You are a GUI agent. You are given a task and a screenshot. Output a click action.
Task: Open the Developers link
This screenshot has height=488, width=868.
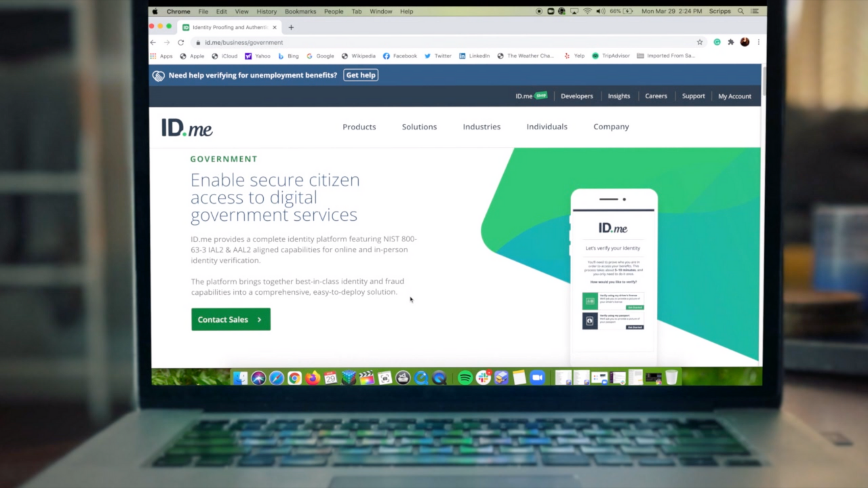576,96
